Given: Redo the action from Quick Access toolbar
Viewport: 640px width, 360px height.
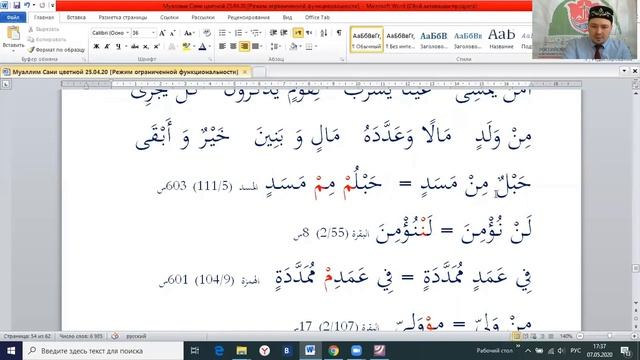Looking at the screenshot, I should [42, 6].
